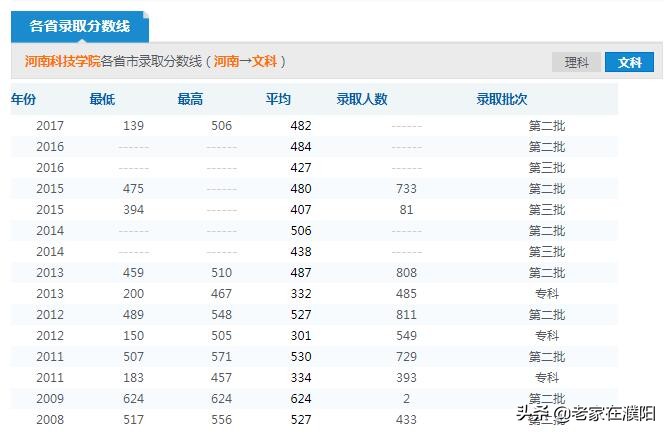This screenshot has height=434, width=668.
Task: Select the 2017 highest score 506
Action: [222, 126]
